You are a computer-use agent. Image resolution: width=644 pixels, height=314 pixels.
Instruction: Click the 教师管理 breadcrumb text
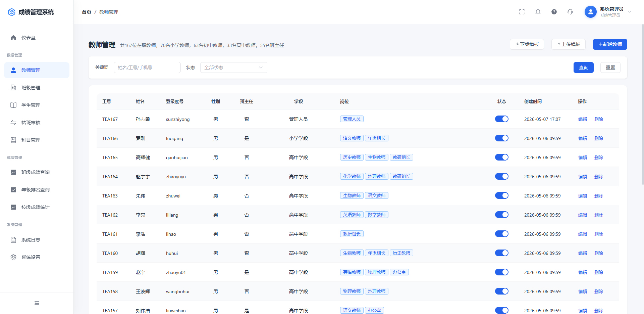(x=109, y=12)
